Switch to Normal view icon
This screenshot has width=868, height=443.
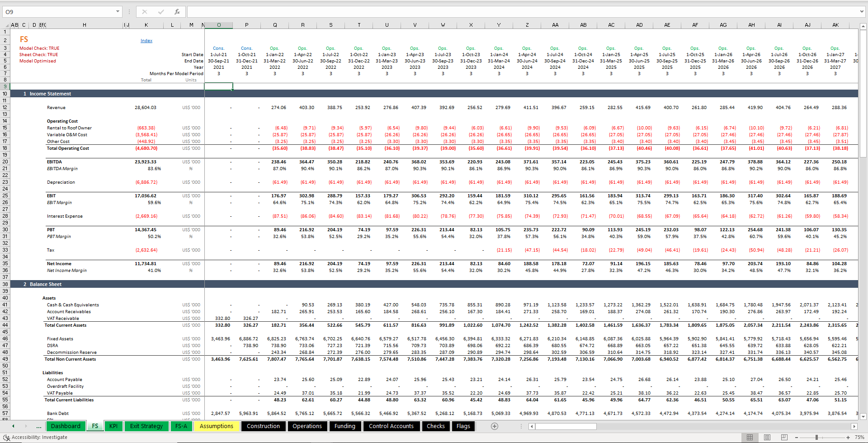750,438
